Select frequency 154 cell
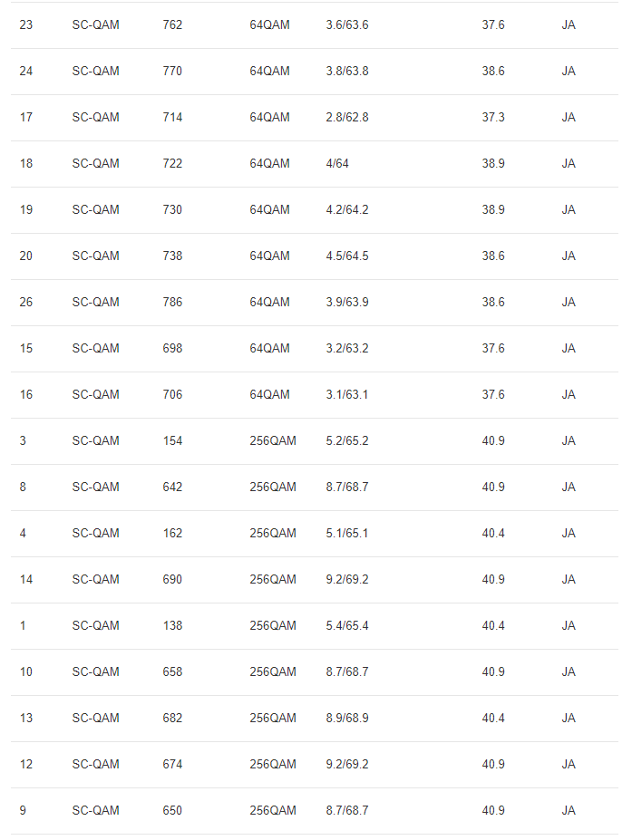 point(172,440)
